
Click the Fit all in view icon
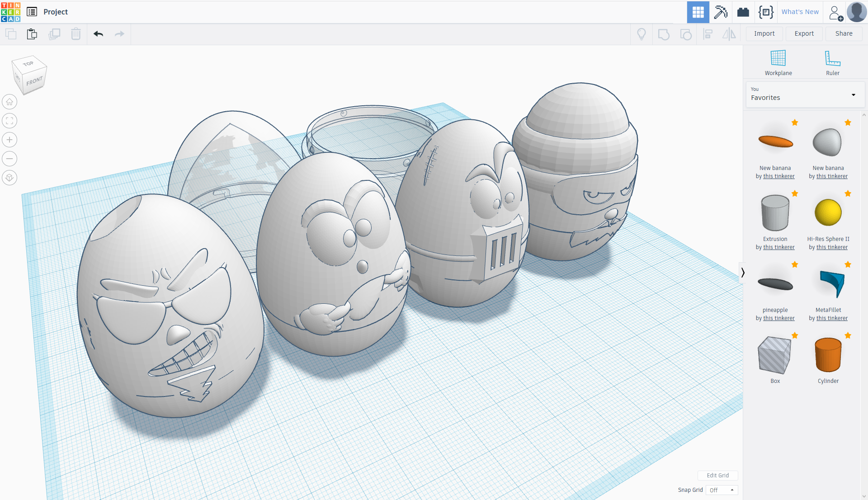9,121
